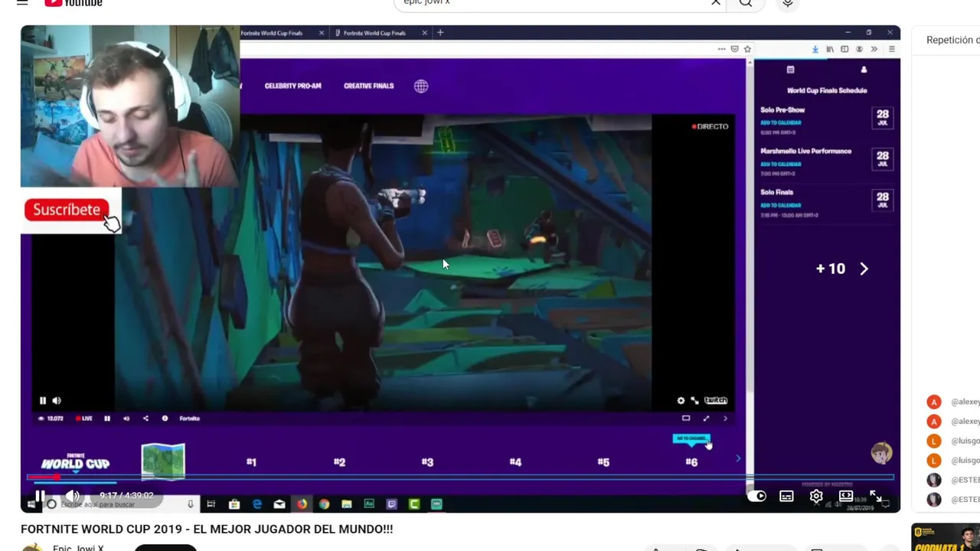The width and height of the screenshot is (980, 551).
Task: Open the CELEBRITY PRO-AM menu item
Action: (x=292, y=86)
